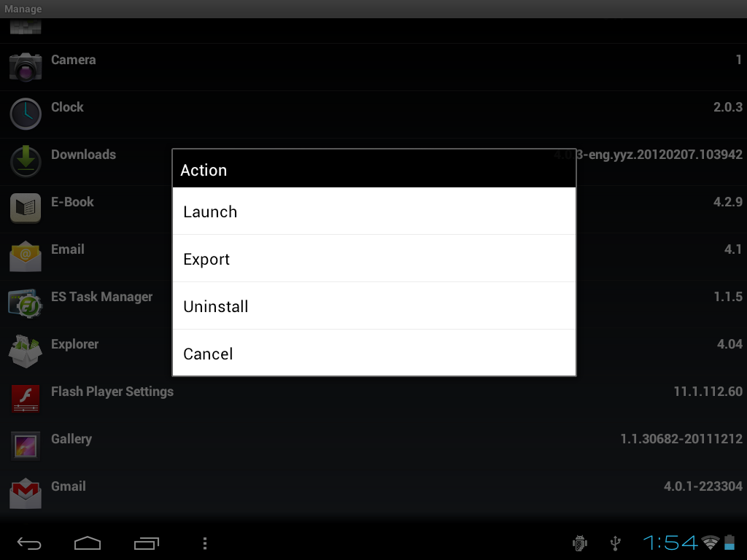Click ES Task Manager version 1.1.5
This screenshot has height=560, width=747.
pos(728,297)
